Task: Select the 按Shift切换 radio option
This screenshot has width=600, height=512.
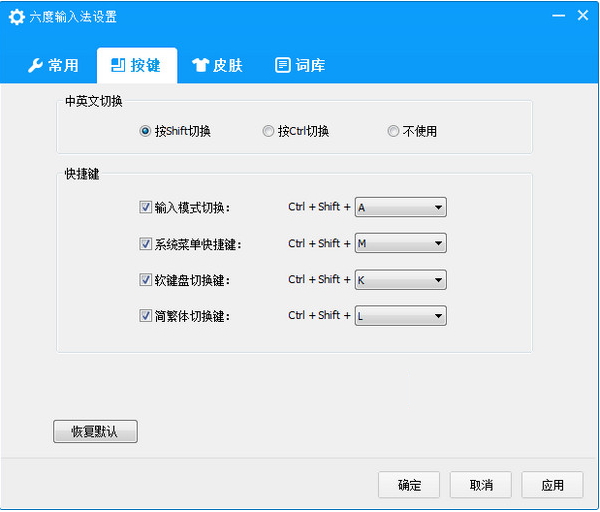Action: pos(146,131)
